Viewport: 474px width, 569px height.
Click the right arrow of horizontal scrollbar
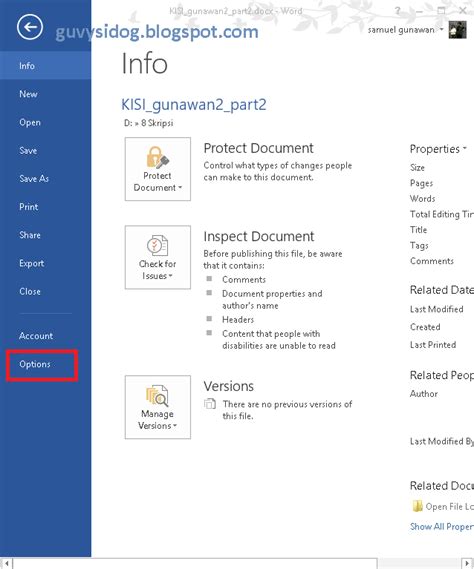(467, 564)
